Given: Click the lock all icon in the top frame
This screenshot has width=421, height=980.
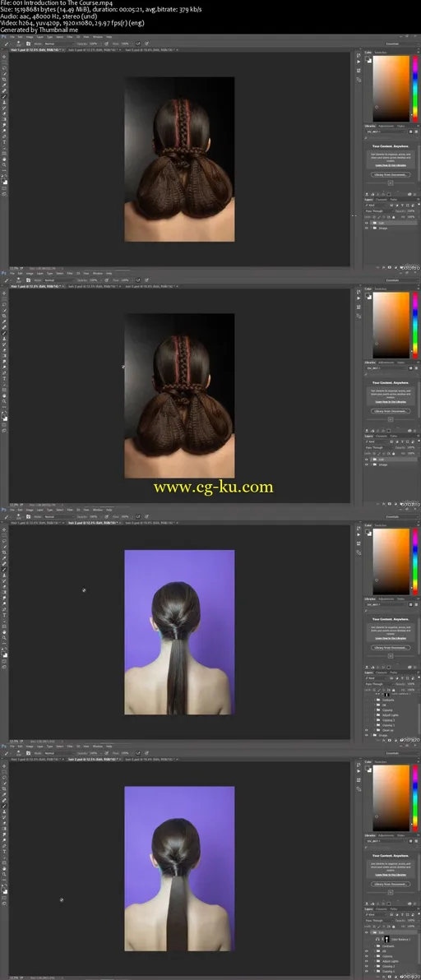Looking at the screenshot, I should pos(394,217).
